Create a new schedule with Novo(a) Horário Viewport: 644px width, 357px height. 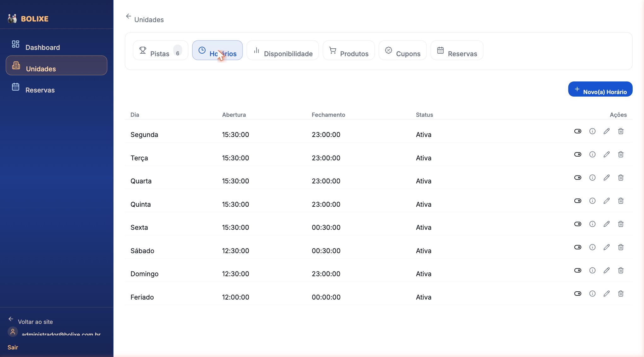point(600,89)
